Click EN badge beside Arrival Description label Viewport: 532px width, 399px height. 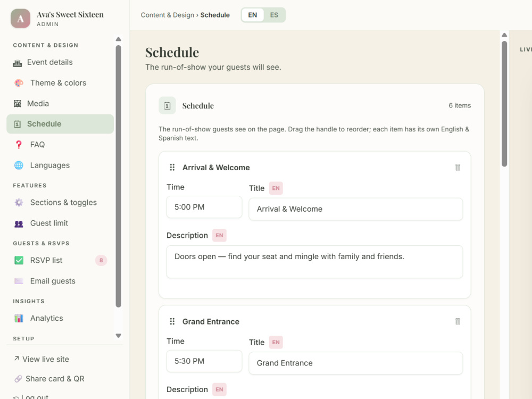tap(219, 236)
